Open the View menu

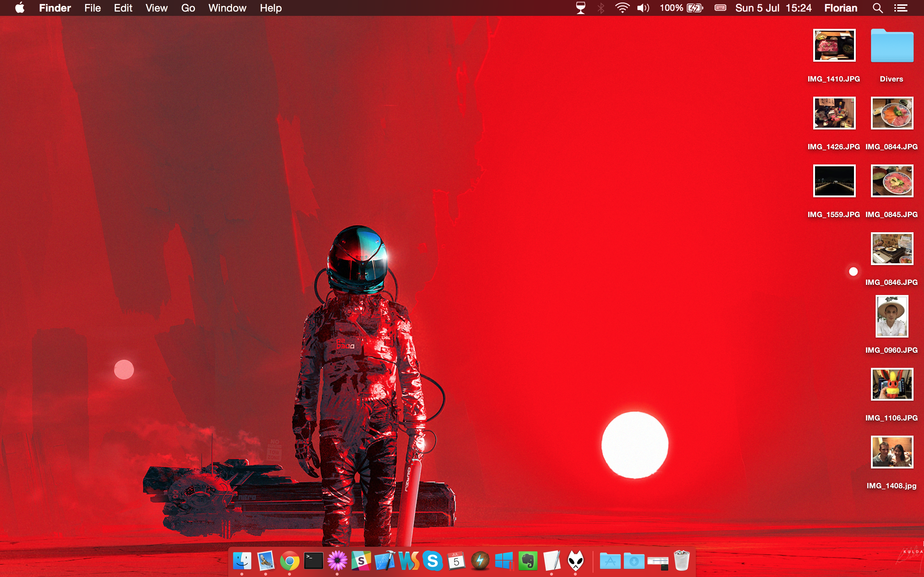(x=156, y=8)
